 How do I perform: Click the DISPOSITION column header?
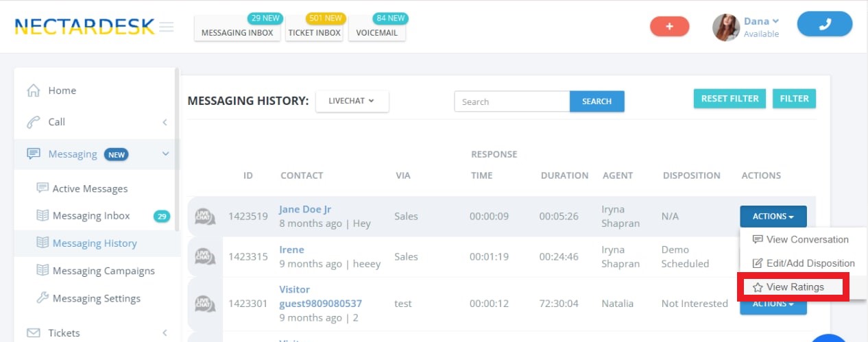click(x=692, y=175)
